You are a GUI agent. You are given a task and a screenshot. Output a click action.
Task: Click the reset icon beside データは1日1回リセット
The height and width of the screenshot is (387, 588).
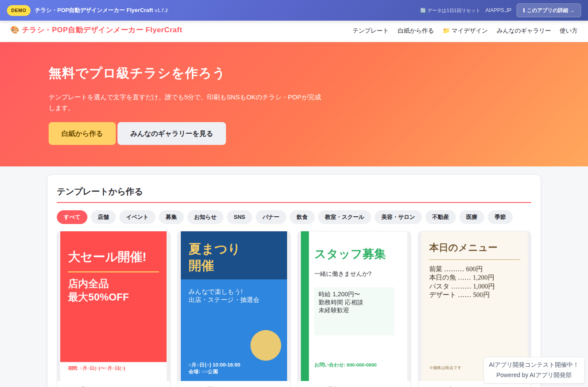tap(423, 10)
